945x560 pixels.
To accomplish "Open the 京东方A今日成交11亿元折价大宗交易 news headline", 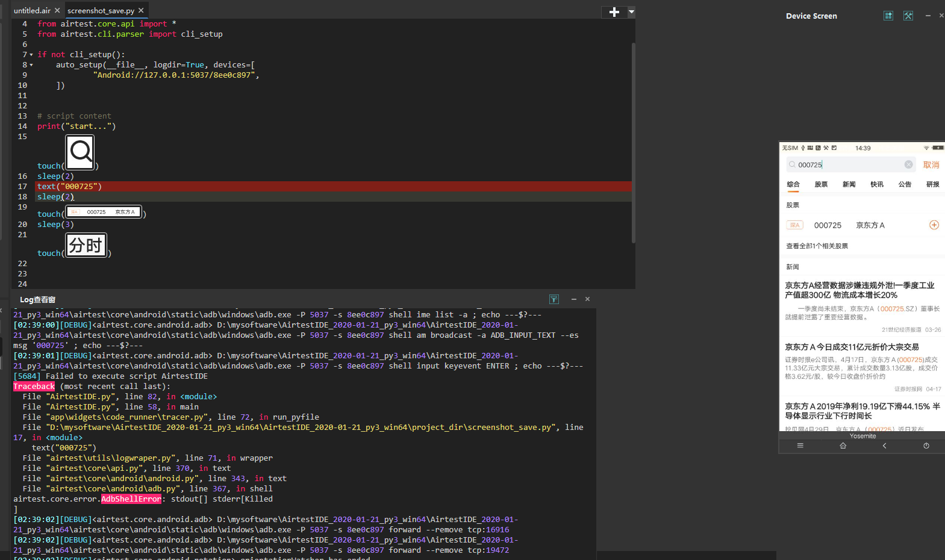I will (852, 347).
